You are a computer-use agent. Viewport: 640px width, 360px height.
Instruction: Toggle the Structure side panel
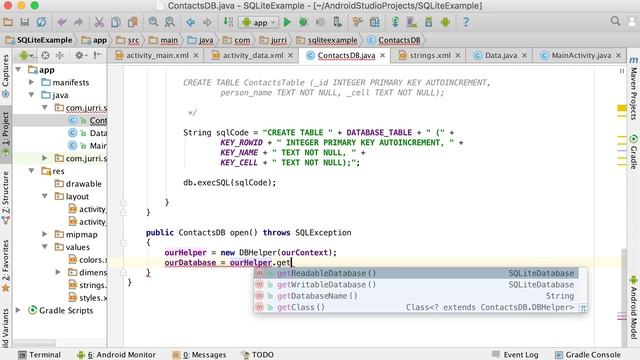[6, 198]
